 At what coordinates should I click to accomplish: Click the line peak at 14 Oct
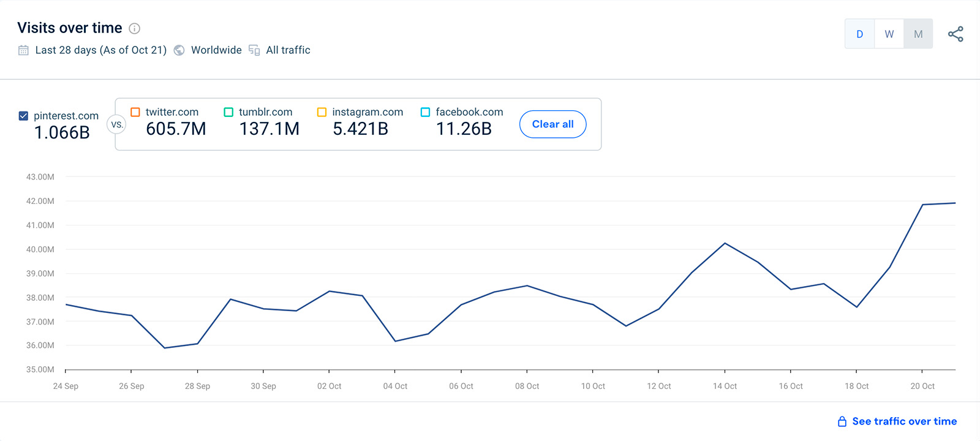coord(725,243)
